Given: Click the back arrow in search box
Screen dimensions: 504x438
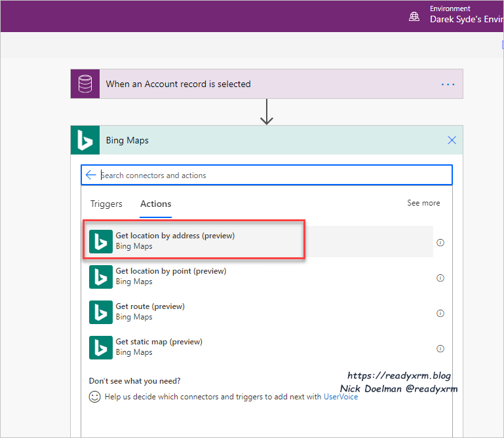Looking at the screenshot, I should 90,175.
